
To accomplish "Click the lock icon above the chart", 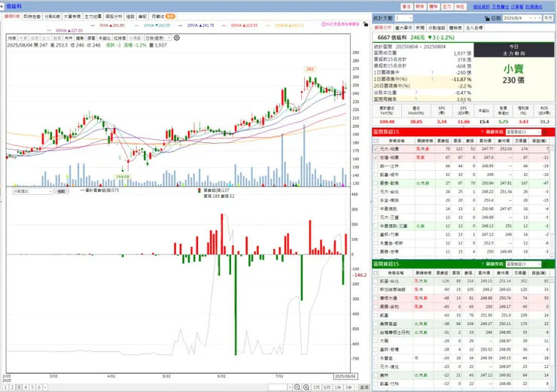I will (366, 24).
